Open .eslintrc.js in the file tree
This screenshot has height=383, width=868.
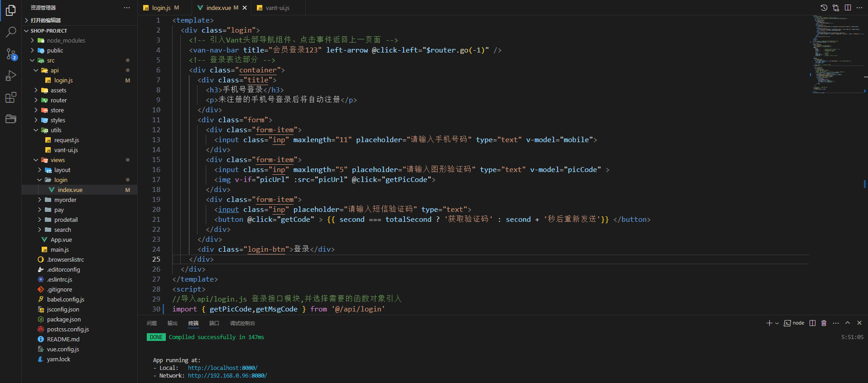point(79,279)
